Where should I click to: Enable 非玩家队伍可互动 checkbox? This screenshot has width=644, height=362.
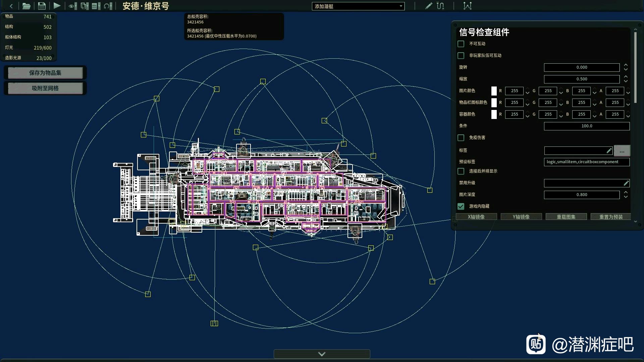coord(461,56)
